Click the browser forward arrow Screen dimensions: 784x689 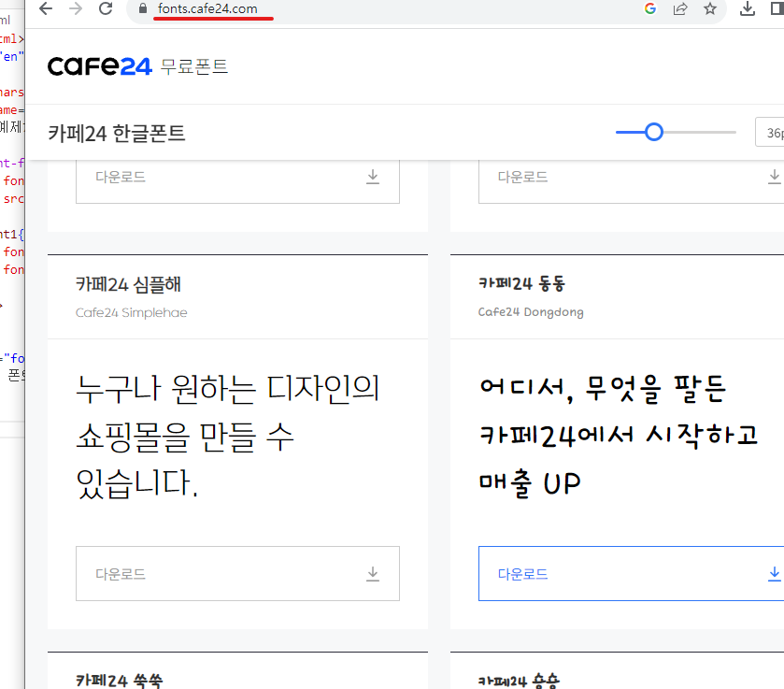[x=76, y=8]
